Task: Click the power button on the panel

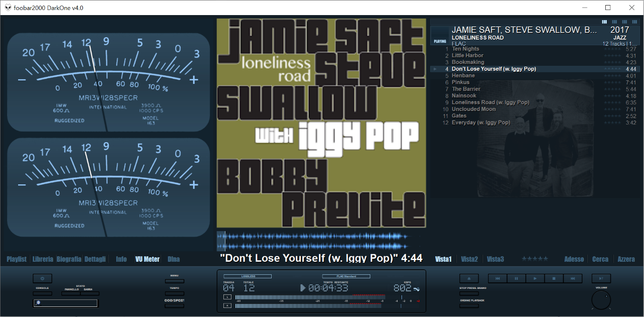Action: (x=42, y=278)
